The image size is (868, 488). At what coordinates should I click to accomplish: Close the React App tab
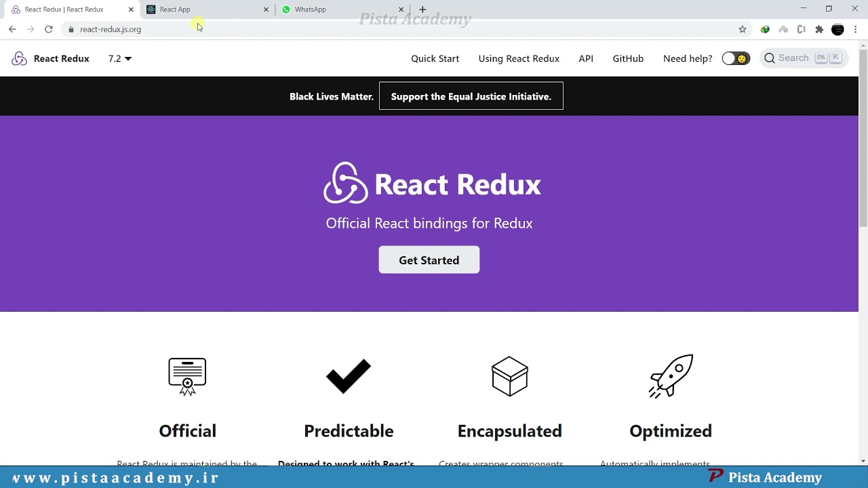click(x=266, y=9)
